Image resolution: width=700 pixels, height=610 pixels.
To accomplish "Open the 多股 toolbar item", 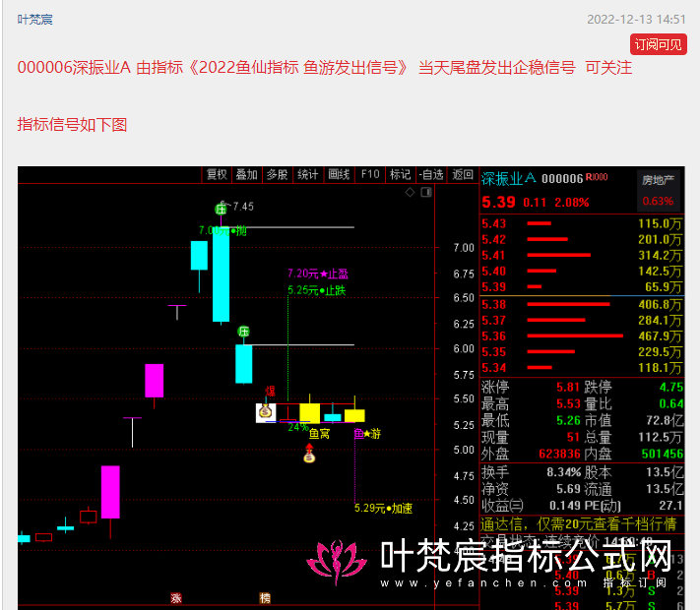I will [x=277, y=174].
